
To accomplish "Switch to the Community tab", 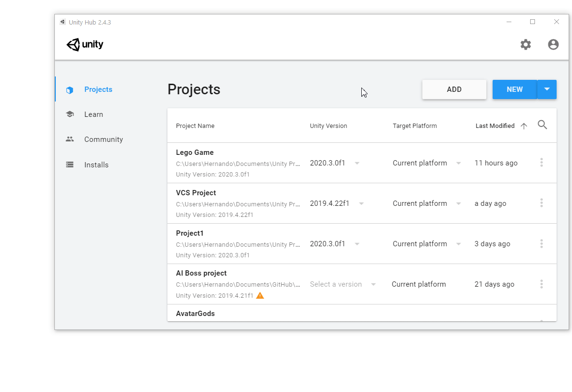I will (x=103, y=139).
